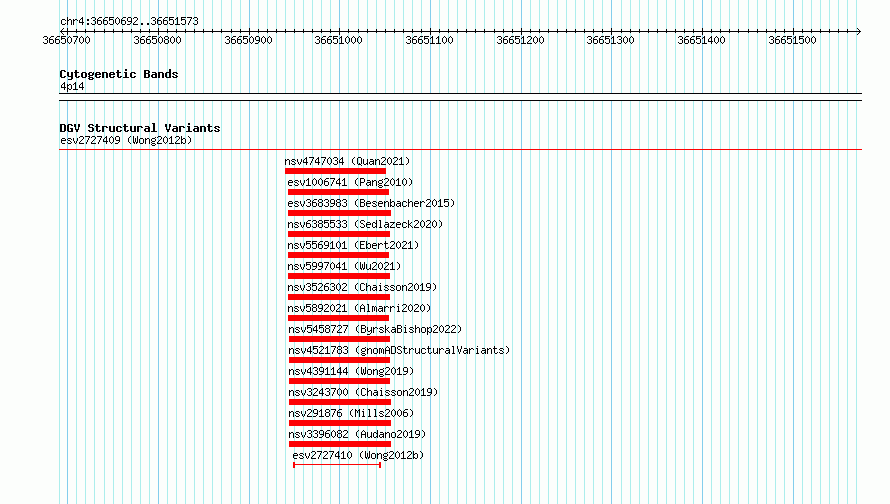This screenshot has width=890, height=504.
Task: Click the red bar under nsv6385533
Action: click(x=339, y=234)
